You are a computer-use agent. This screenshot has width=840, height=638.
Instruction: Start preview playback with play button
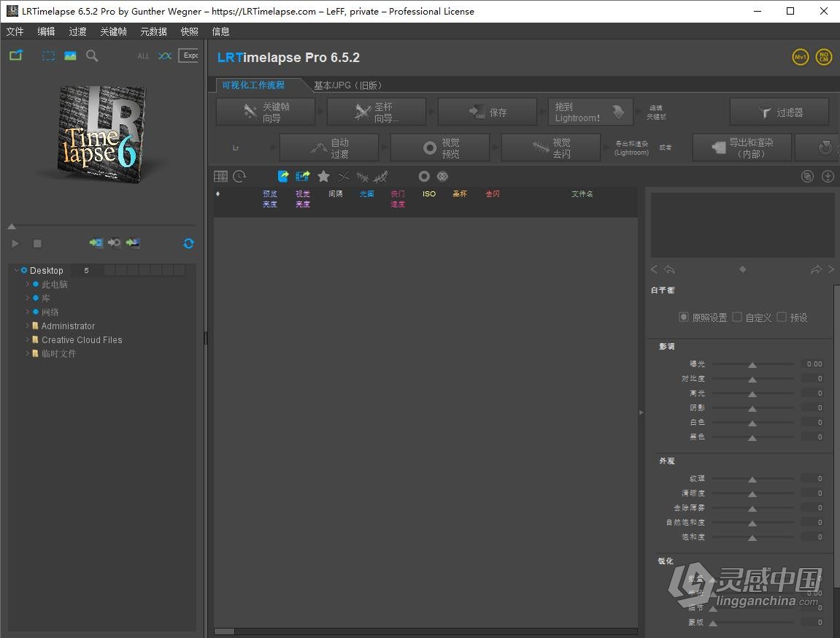pyautogui.click(x=15, y=244)
